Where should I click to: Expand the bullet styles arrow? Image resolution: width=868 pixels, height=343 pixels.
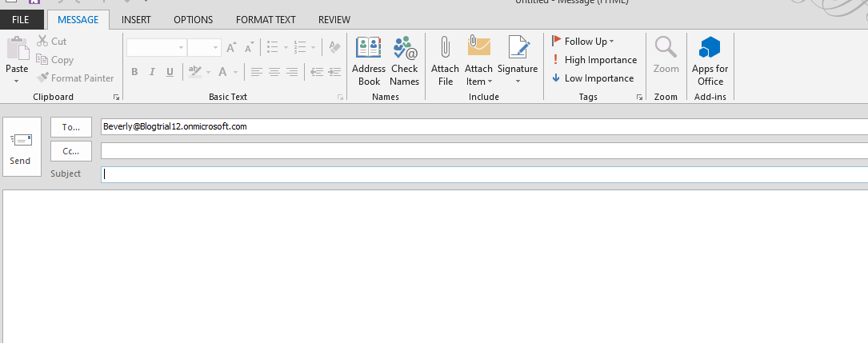click(x=286, y=48)
